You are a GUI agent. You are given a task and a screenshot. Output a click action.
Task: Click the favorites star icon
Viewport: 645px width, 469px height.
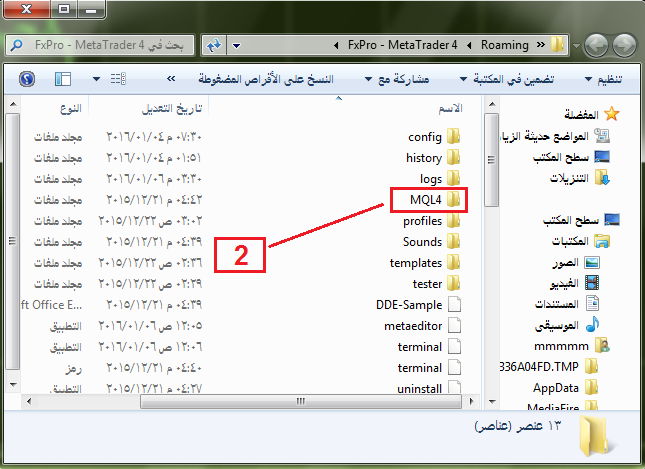pyautogui.click(x=612, y=114)
